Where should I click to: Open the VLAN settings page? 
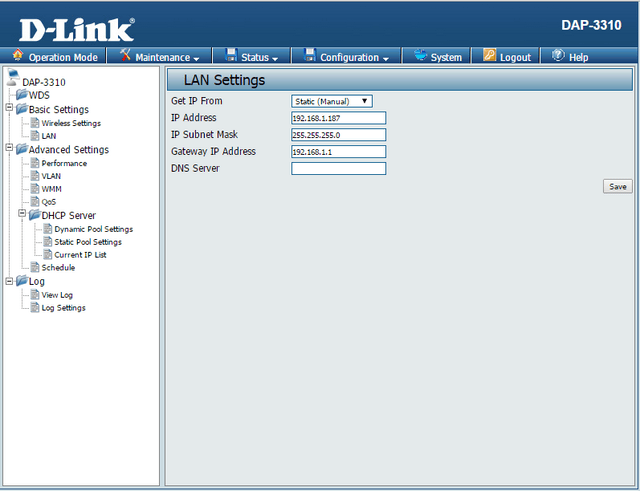pyautogui.click(x=51, y=176)
